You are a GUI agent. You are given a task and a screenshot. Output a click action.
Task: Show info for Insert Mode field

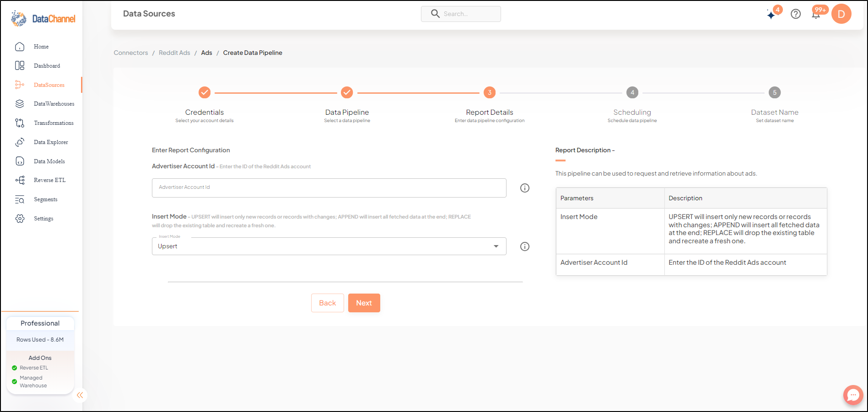pyautogui.click(x=525, y=246)
